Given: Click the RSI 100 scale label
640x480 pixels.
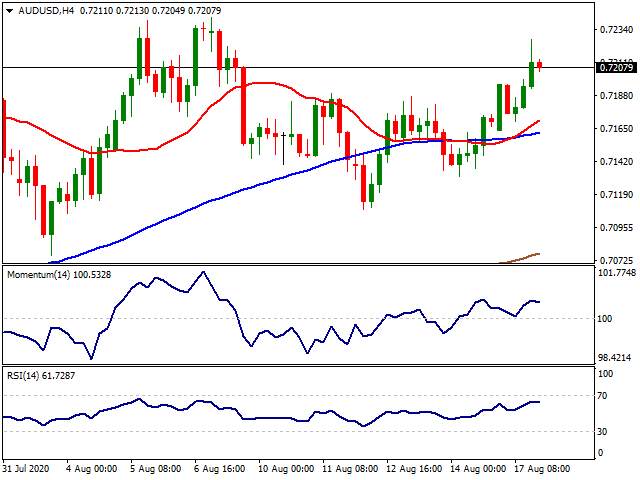Looking at the screenshot, I should 605,374.
